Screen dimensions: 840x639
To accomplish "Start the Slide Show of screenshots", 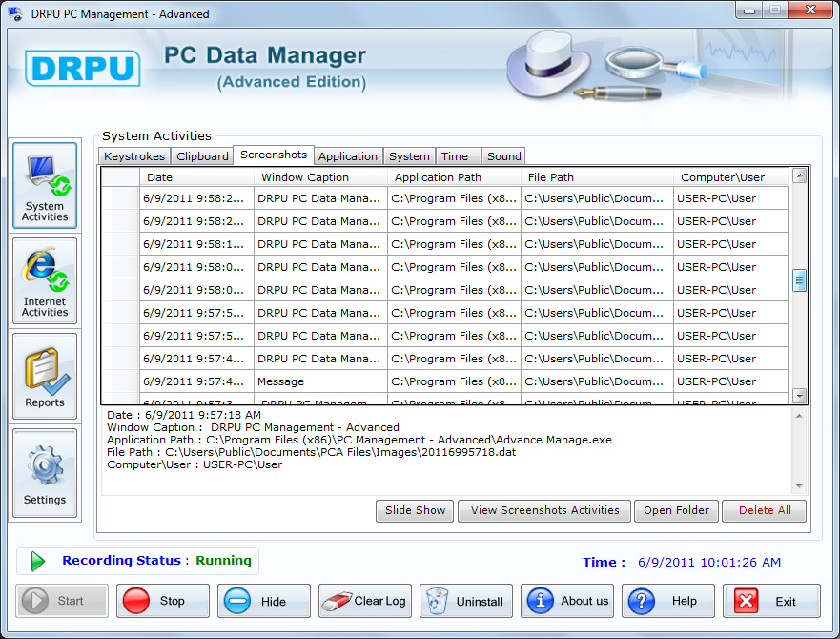I will click(x=415, y=510).
